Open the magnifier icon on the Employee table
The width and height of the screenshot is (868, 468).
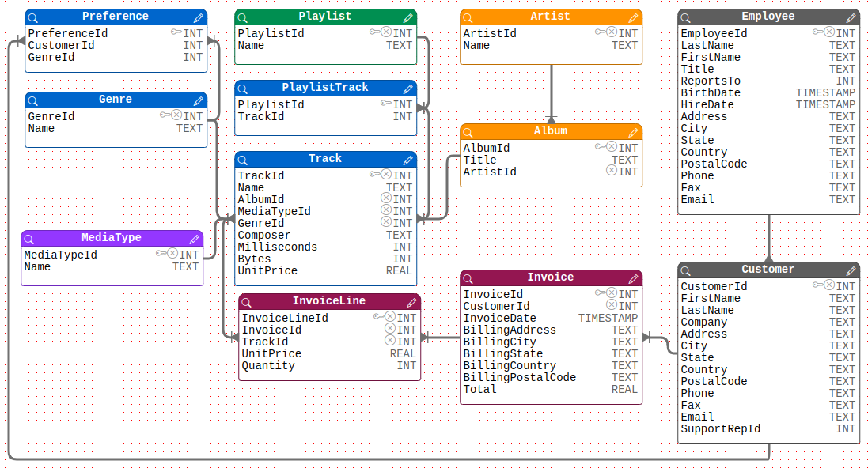coord(685,16)
